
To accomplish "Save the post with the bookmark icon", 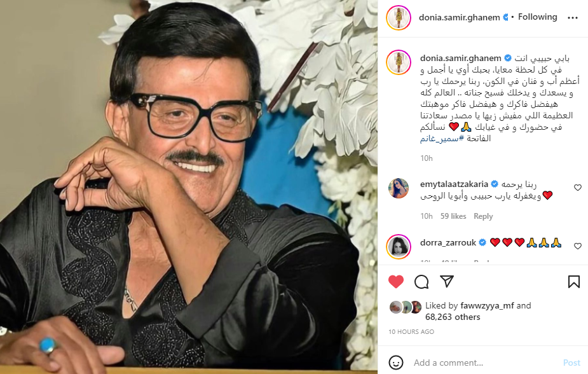I will pyautogui.click(x=574, y=282).
